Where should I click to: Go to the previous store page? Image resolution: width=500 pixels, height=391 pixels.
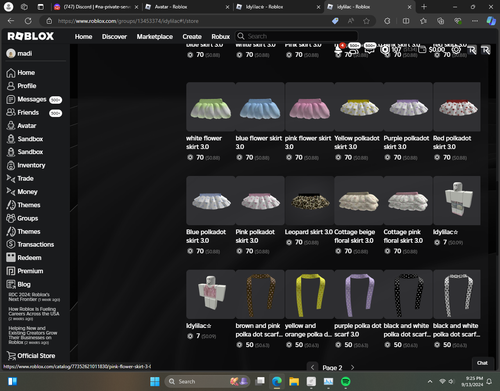pos(312,367)
